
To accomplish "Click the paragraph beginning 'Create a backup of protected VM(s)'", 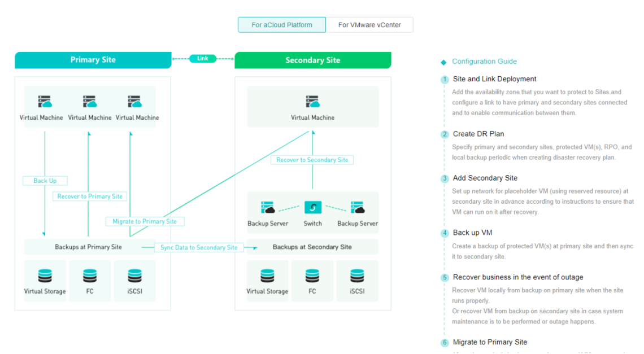I will (542, 251).
